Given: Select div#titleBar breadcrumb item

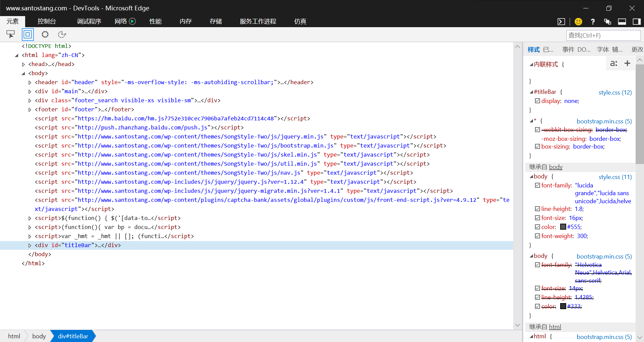Looking at the screenshot, I should coord(73,336).
